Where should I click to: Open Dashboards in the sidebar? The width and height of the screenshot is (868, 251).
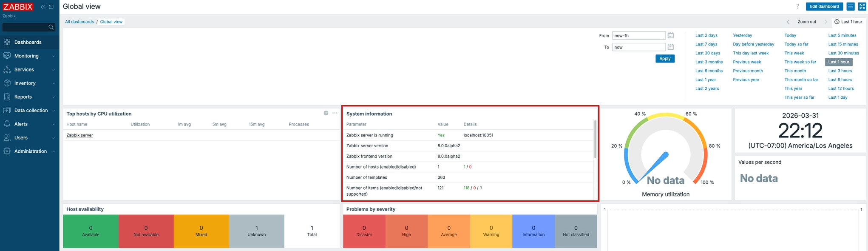[28, 43]
